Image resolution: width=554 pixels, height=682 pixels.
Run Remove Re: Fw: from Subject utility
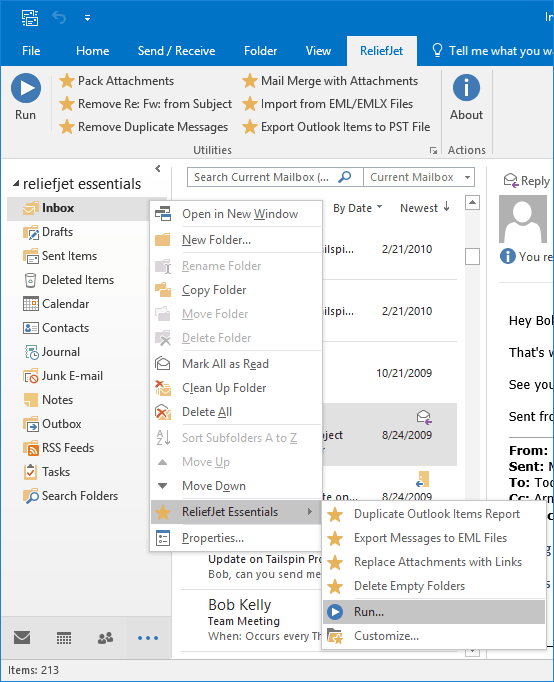pyautogui.click(x=146, y=104)
